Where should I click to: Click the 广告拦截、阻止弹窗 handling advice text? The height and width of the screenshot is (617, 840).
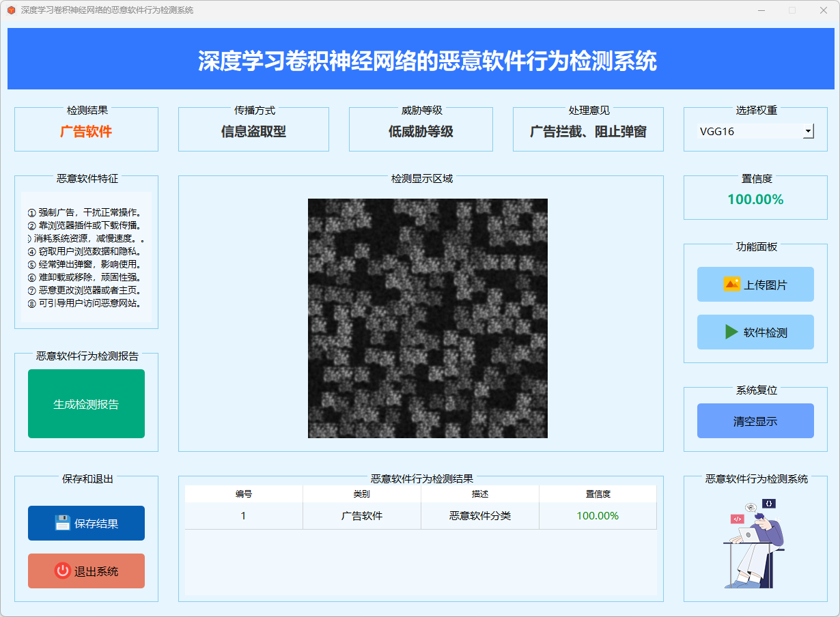point(588,132)
